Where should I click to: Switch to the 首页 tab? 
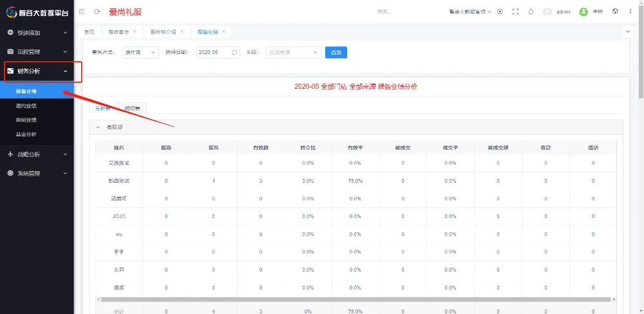click(x=89, y=31)
